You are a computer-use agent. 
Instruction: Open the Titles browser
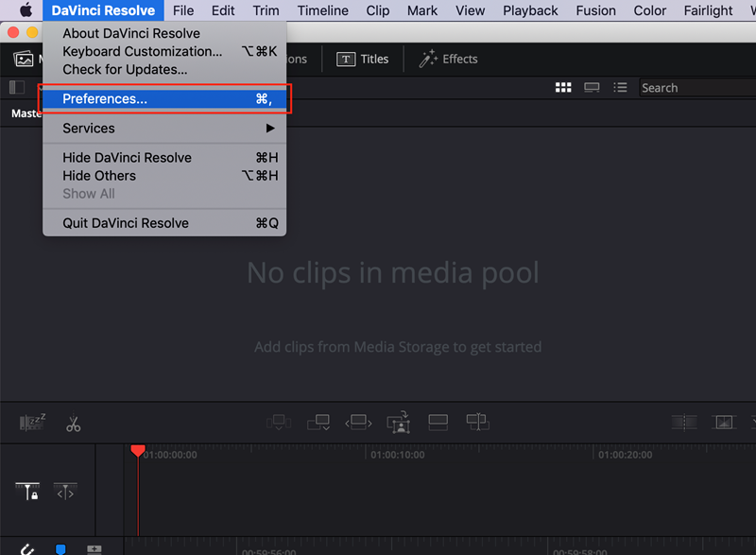[363, 59]
